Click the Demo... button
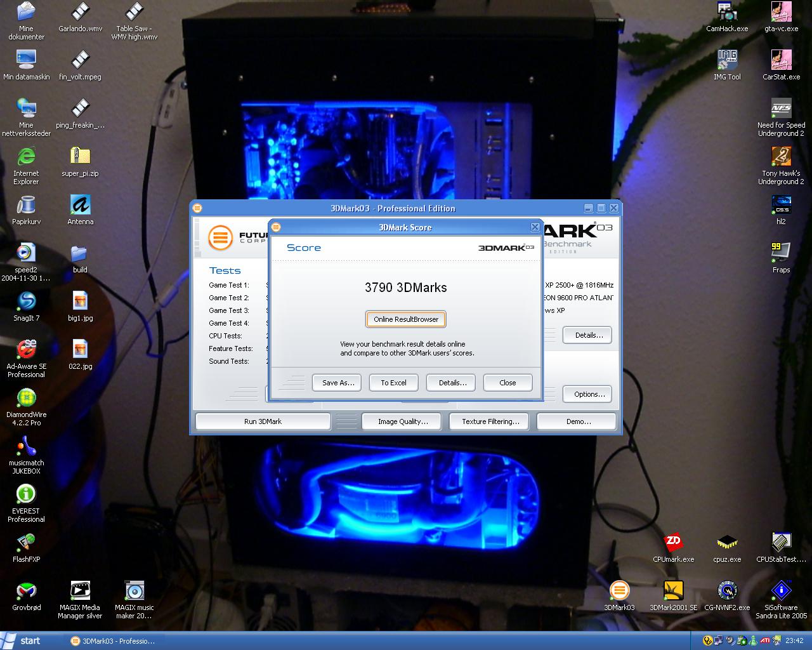This screenshot has height=650, width=812. click(578, 421)
